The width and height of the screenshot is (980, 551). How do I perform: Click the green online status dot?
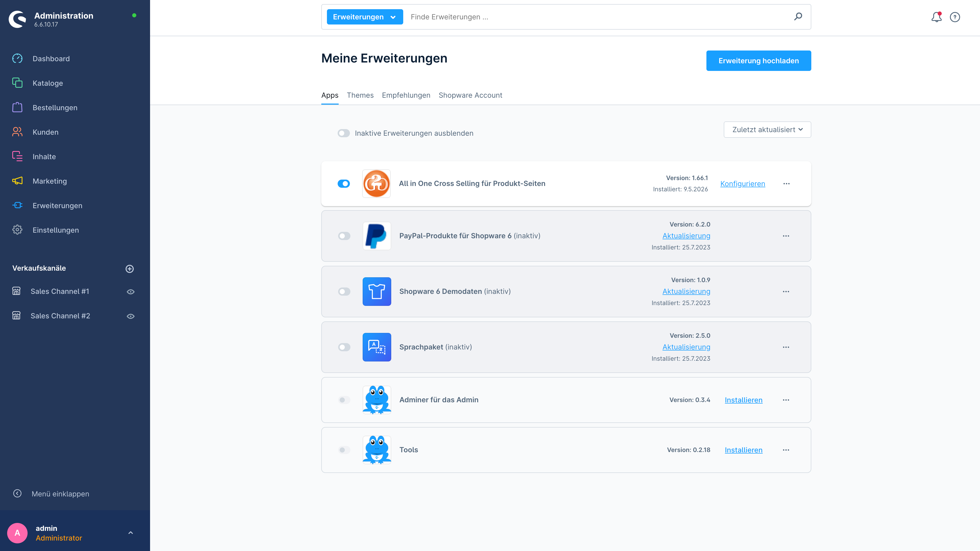(x=134, y=16)
